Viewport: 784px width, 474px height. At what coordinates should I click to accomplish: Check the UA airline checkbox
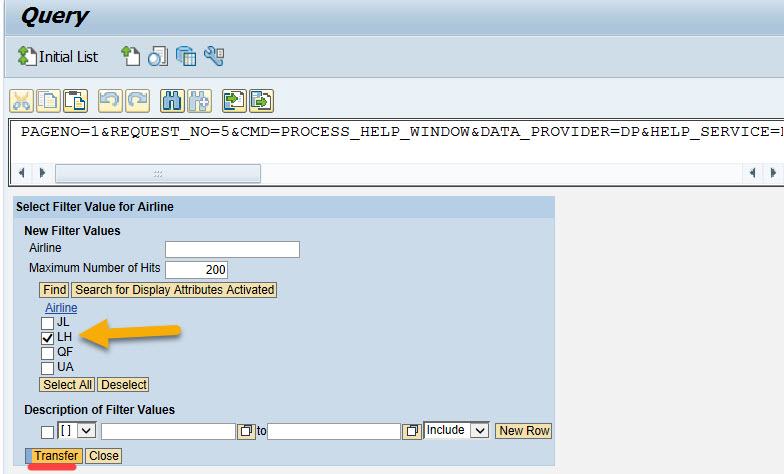click(x=48, y=368)
